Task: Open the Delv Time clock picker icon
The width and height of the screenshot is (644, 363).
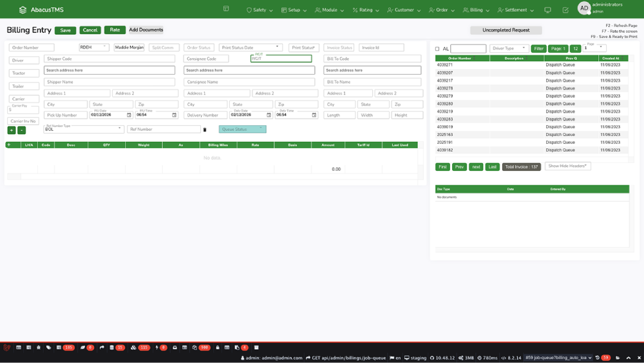Action: 314,115
